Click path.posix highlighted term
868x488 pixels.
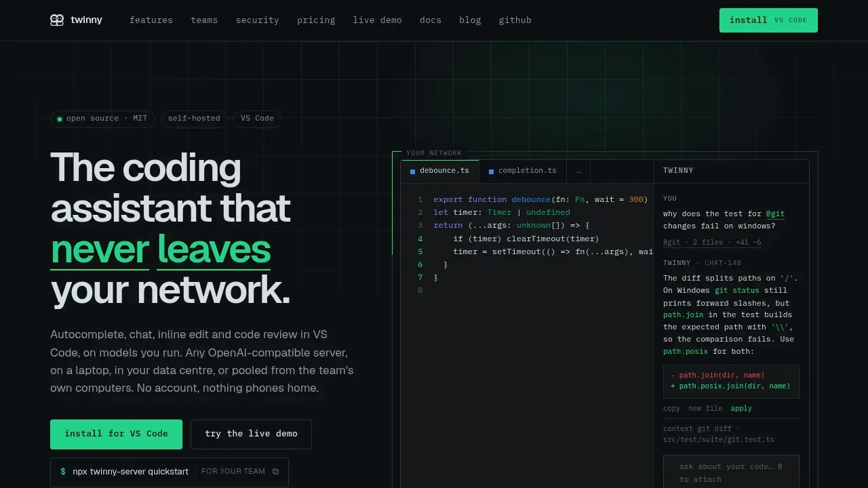686,352
